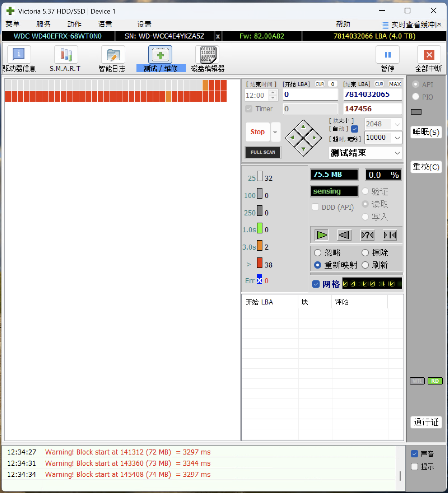Click the Stop button
The image size is (448, 493).
click(x=257, y=132)
